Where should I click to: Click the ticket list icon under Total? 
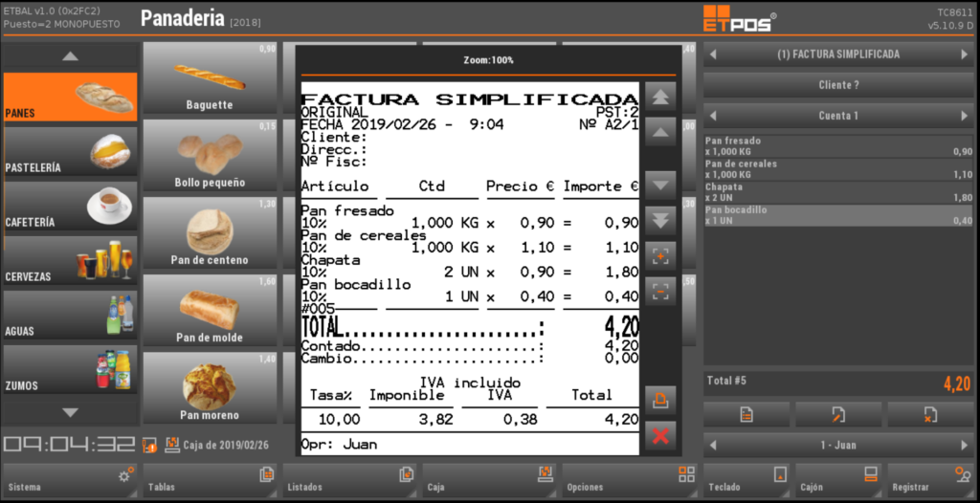tap(746, 414)
